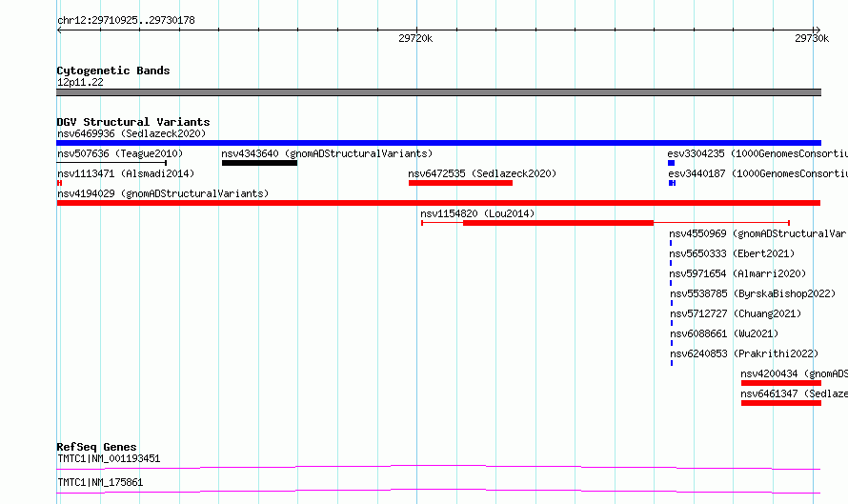
Task: Select the nsv1113471 small red marker
Action: click(x=59, y=183)
